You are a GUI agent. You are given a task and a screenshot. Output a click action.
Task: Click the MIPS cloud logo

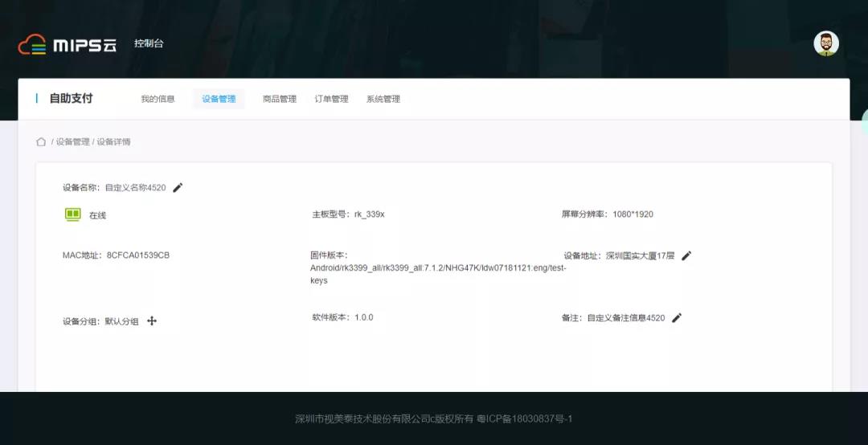pos(67,44)
